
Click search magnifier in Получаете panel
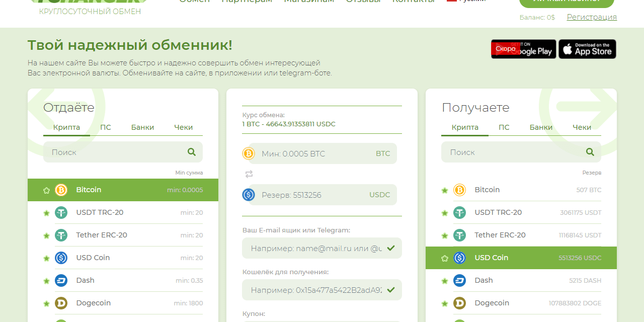click(x=590, y=152)
